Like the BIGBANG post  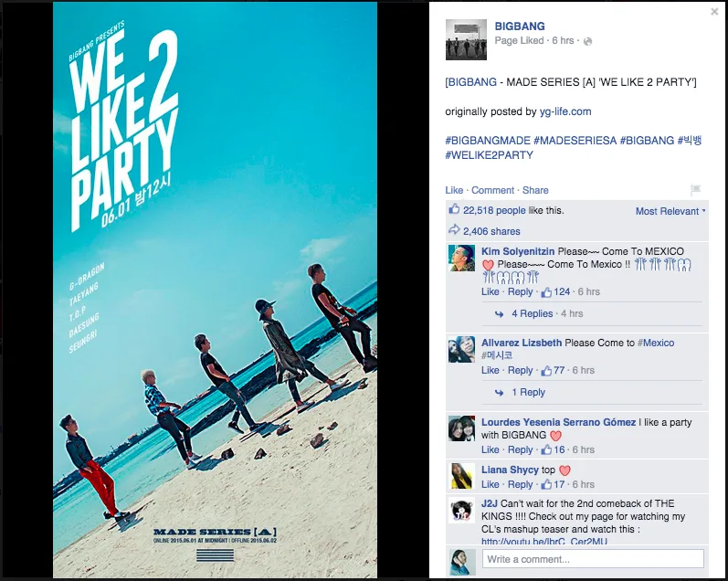tap(454, 190)
